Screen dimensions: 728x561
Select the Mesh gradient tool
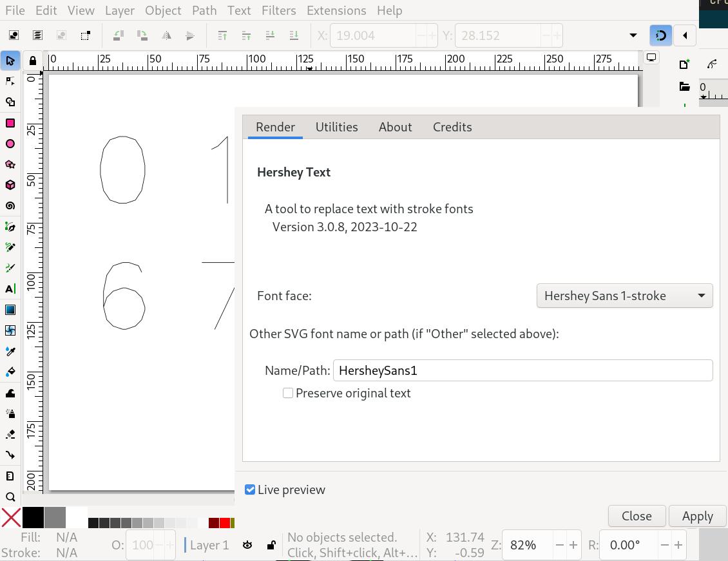[x=10, y=330]
